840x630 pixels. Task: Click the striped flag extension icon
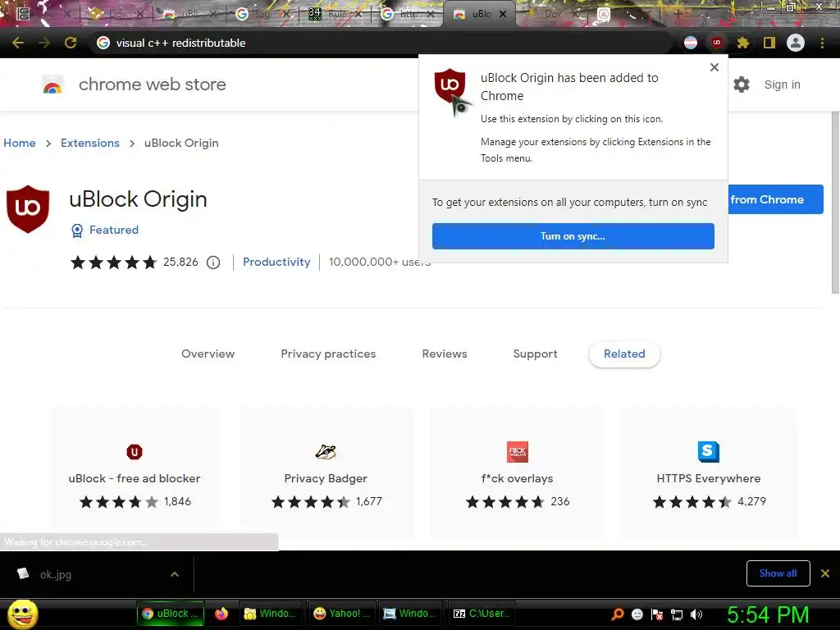pyautogui.click(x=691, y=43)
